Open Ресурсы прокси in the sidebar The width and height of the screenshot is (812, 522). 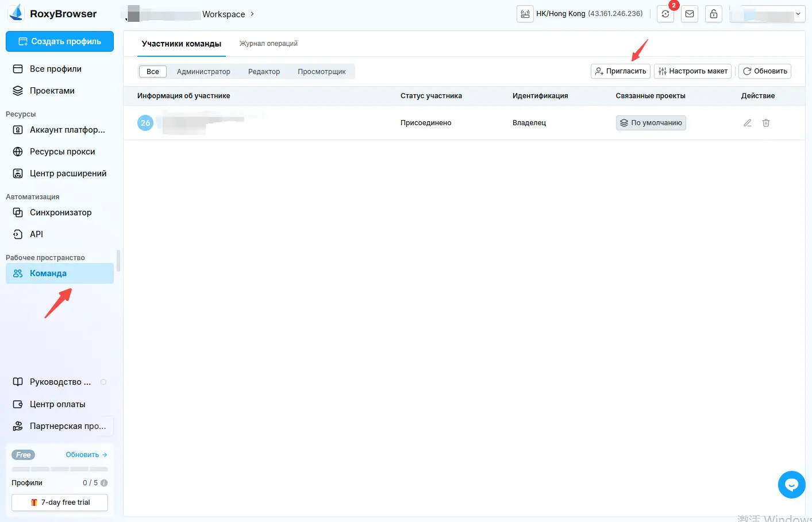click(x=62, y=152)
